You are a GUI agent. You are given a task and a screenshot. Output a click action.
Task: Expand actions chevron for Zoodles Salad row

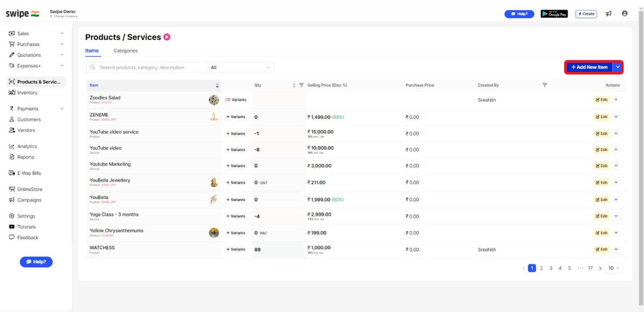click(x=616, y=100)
